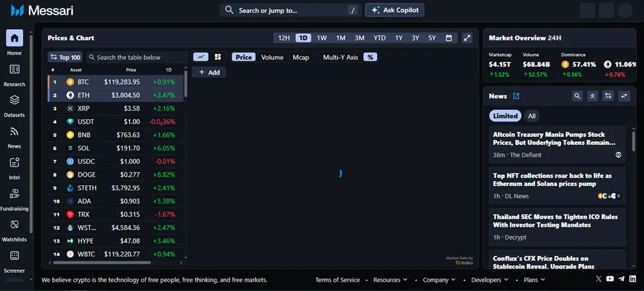Select the 1D timeframe
The height and width of the screenshot is (291, 644).
pyautogui.click(x=303, y=38)
